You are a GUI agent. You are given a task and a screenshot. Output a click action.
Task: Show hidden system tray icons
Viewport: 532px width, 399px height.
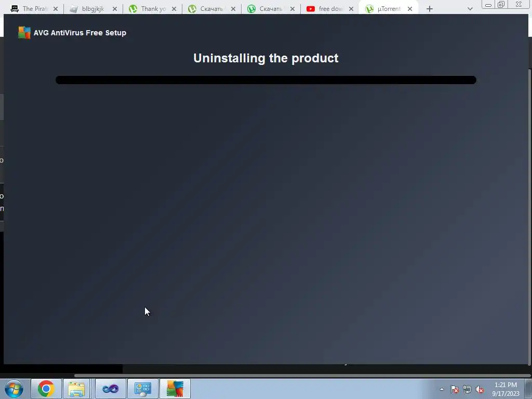click(442, 389)
